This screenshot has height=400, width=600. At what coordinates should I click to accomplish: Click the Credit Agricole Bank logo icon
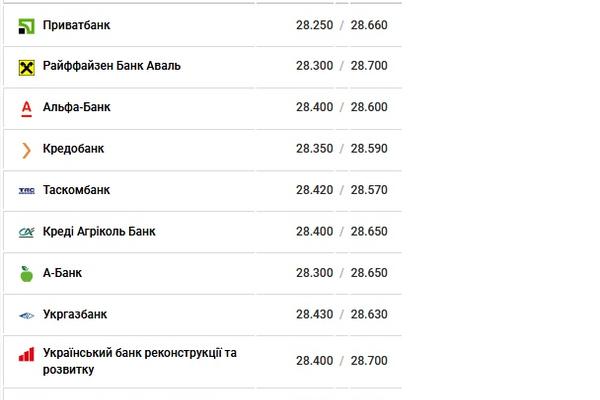(26, 232)
